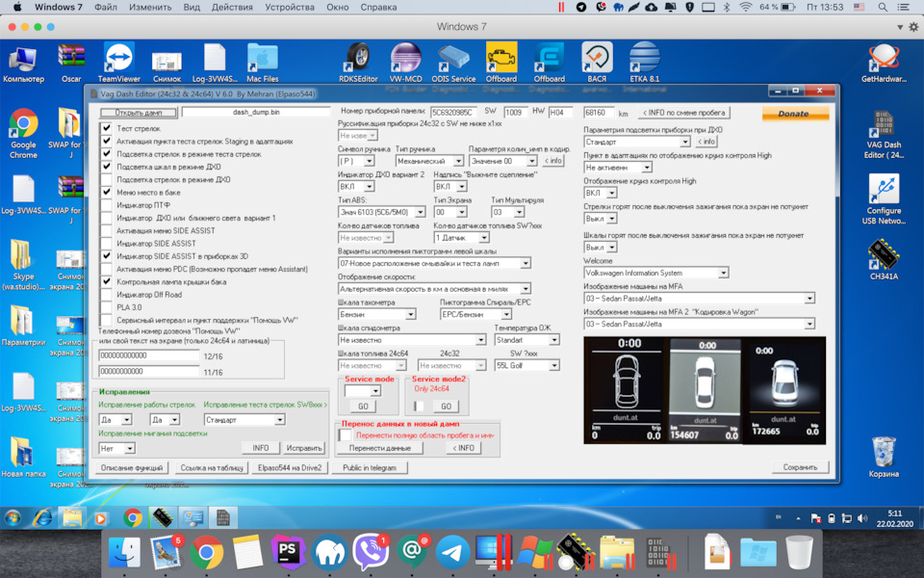Open the RDKSEditor desktop icon
This screenshot has height=578, width=924.
click(358, 62)
